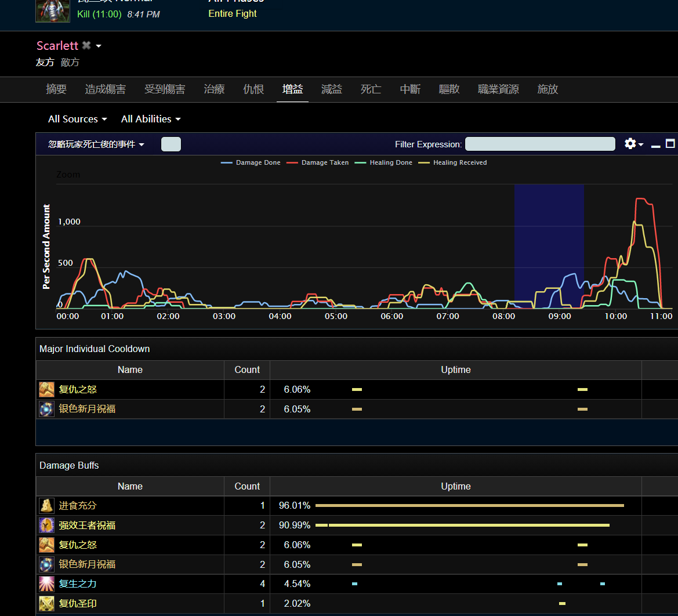Click the 8:41 PM fight time text

(x=144, y=15)
